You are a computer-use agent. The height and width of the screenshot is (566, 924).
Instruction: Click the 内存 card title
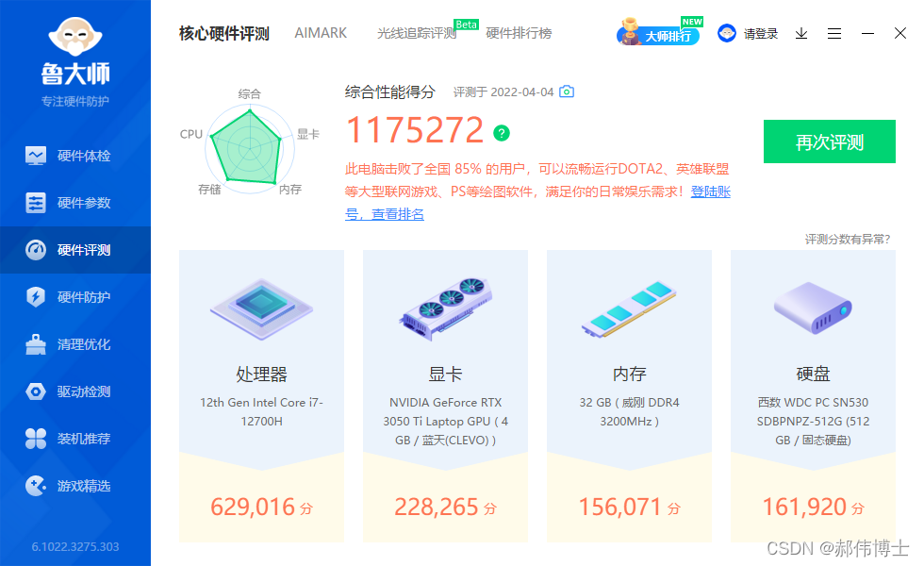(630, 374)
